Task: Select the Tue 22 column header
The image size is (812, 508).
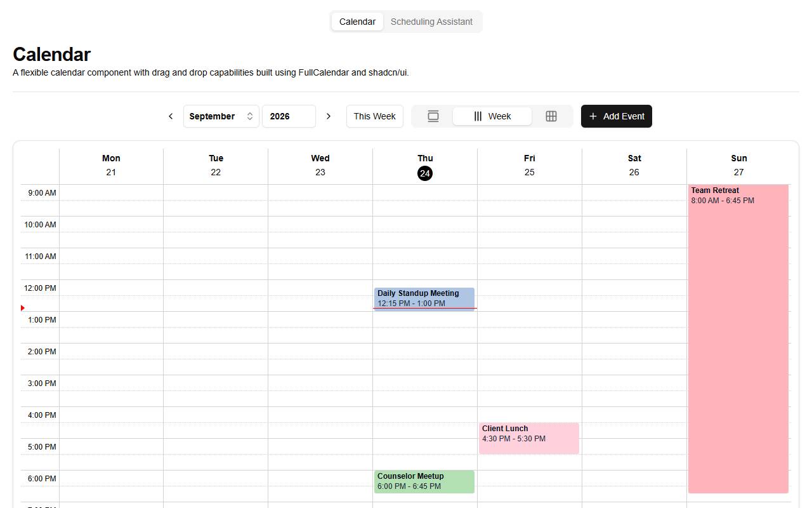Action: tap(216, 166)
